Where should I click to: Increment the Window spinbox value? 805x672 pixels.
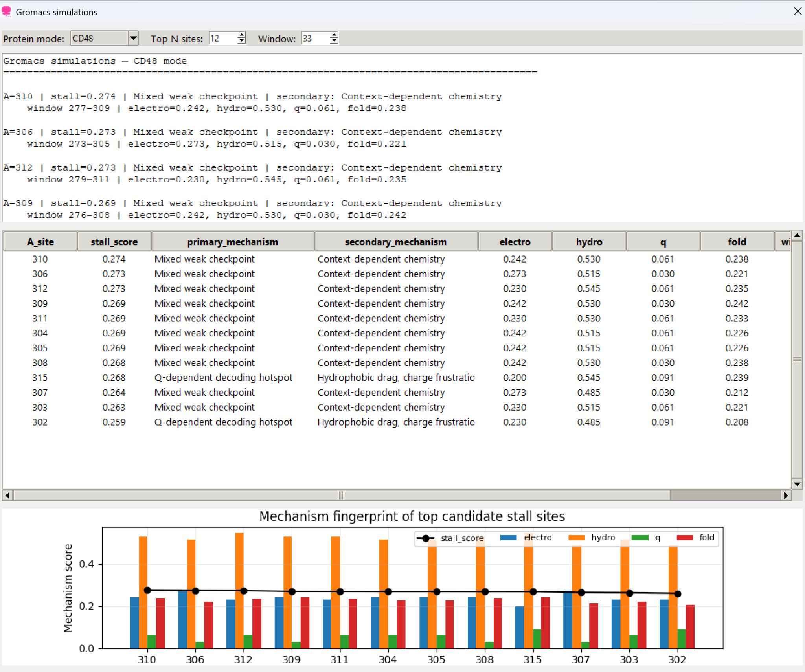pos(334,35)
